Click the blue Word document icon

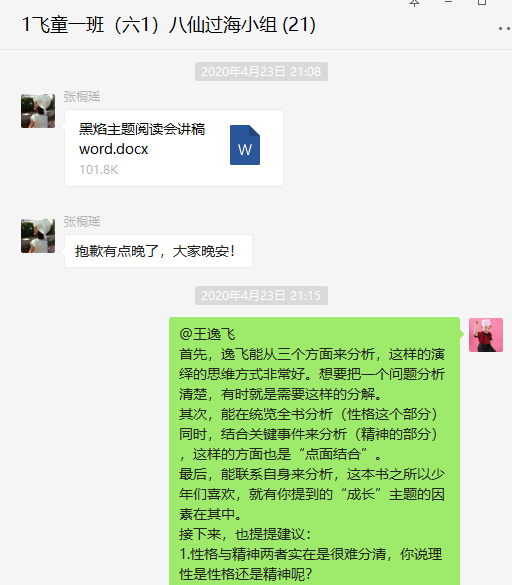tap(245, 145)
